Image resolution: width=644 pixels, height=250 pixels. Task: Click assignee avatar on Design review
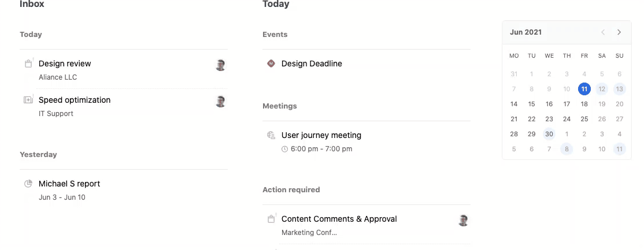(x=221, y=65)
